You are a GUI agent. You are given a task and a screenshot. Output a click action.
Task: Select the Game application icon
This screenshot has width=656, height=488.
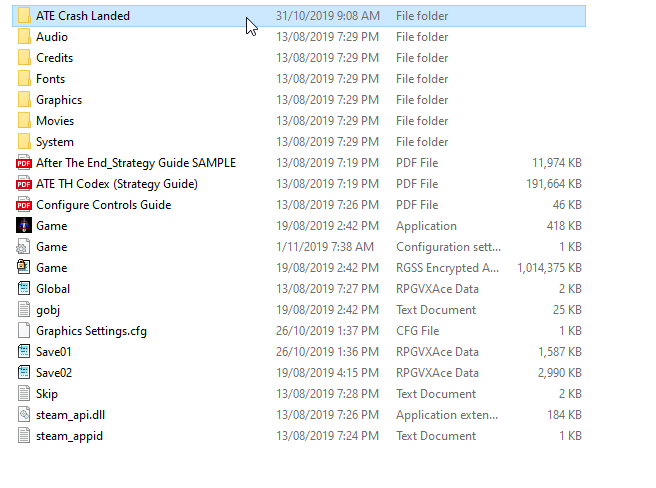coord(24,226)
